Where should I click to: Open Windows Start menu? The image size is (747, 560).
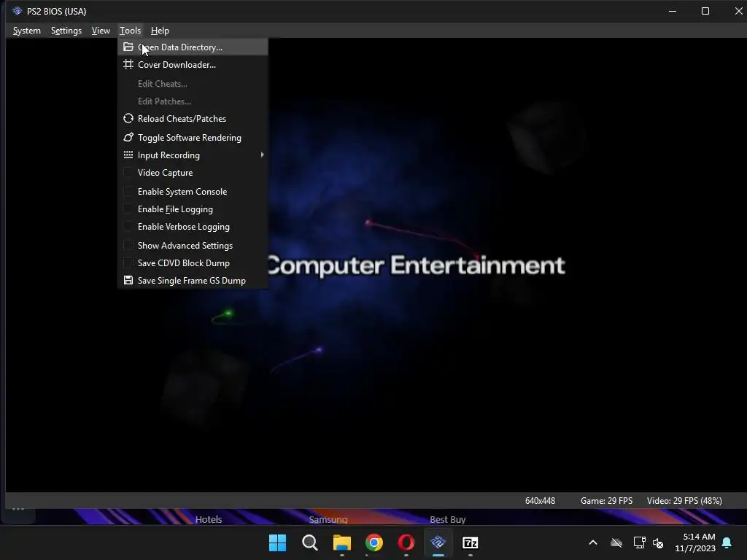click(277, 542)
